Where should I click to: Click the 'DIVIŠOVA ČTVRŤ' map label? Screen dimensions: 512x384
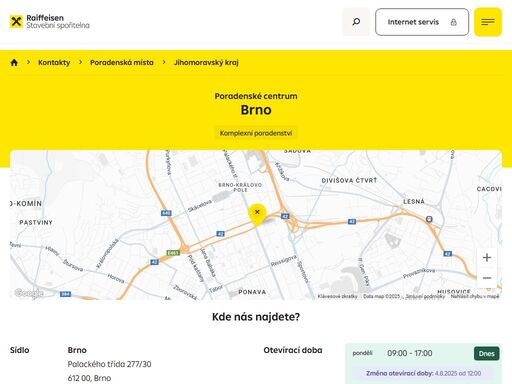pos(349,180)
